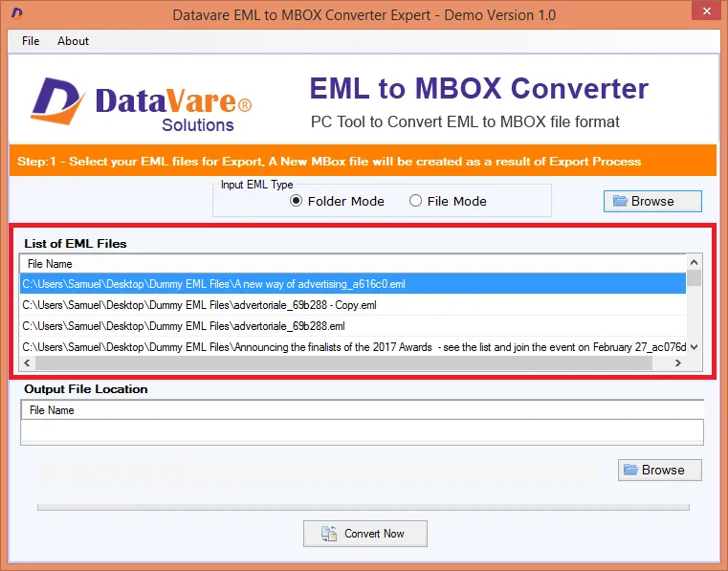Select row 'A new way of advertising_a616c0.eml'
Screen dimensions: 728x571
point(353,284)
